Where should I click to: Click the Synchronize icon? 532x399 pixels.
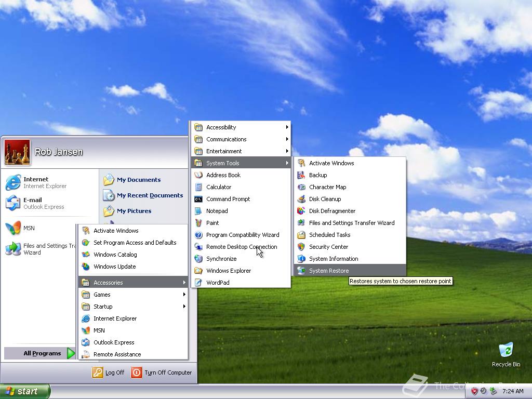click(198, 259)
